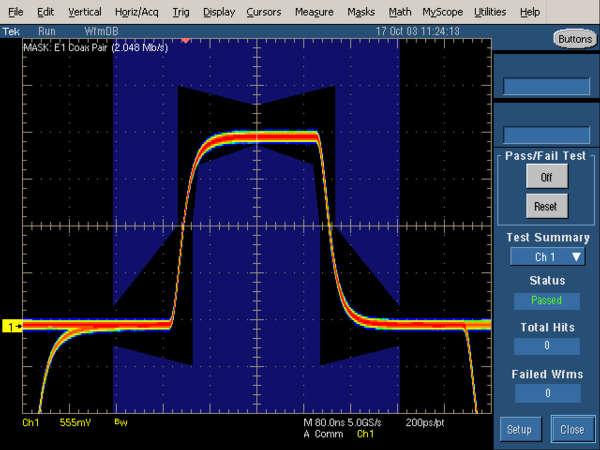Screen dimensions: 600x450
Task: Toggle the Buttons display mode button
Action: 572,38
